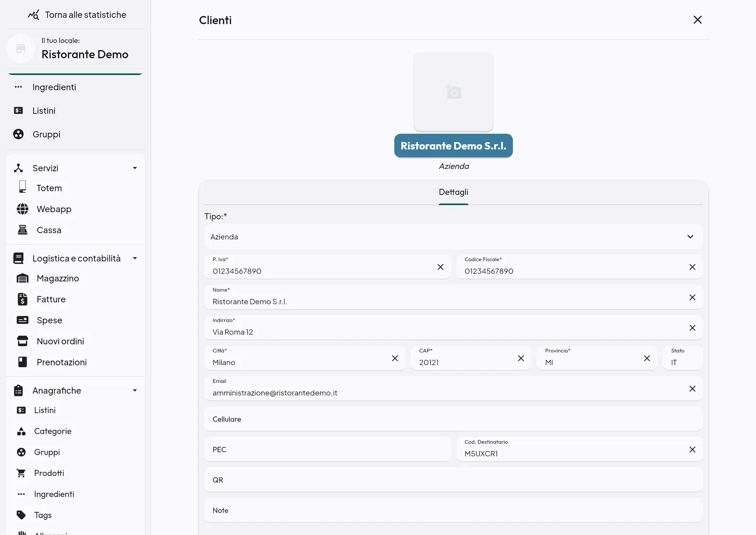Viewport: 756px width, 535px height.
Task: Clear the Indirizzo field
Action: [692, 328]
